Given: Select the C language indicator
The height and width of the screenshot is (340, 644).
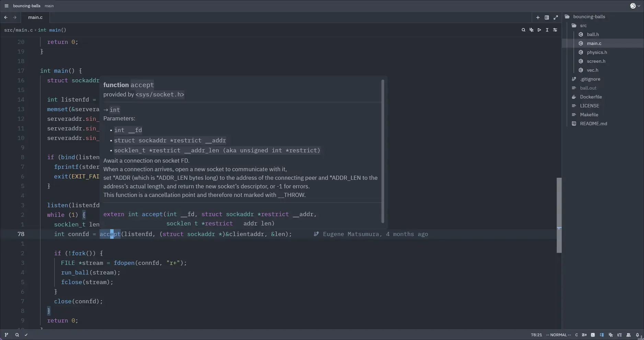Looking at the screenshot, I should [576, 335].
